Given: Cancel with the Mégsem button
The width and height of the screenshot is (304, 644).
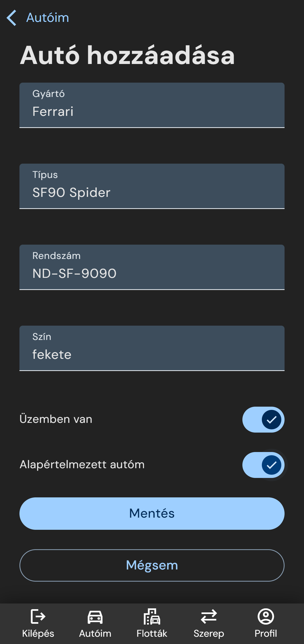Looking at the screenshot, I should 152,565.
